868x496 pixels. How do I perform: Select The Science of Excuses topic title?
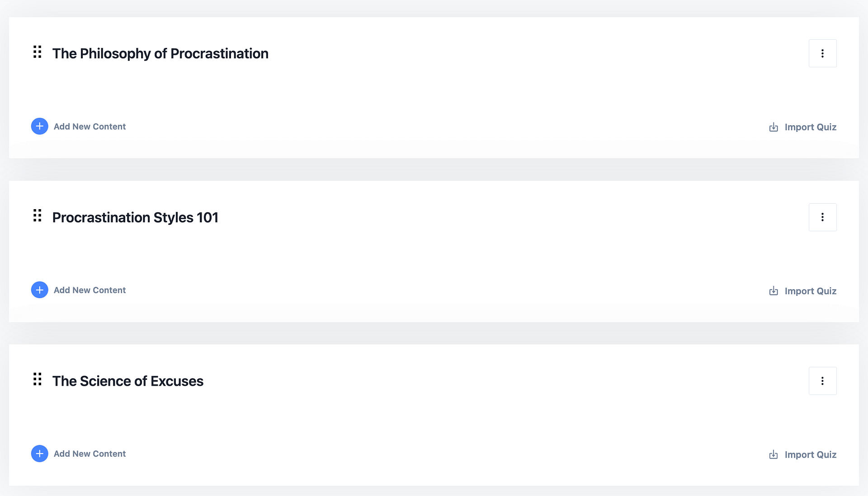127,381
